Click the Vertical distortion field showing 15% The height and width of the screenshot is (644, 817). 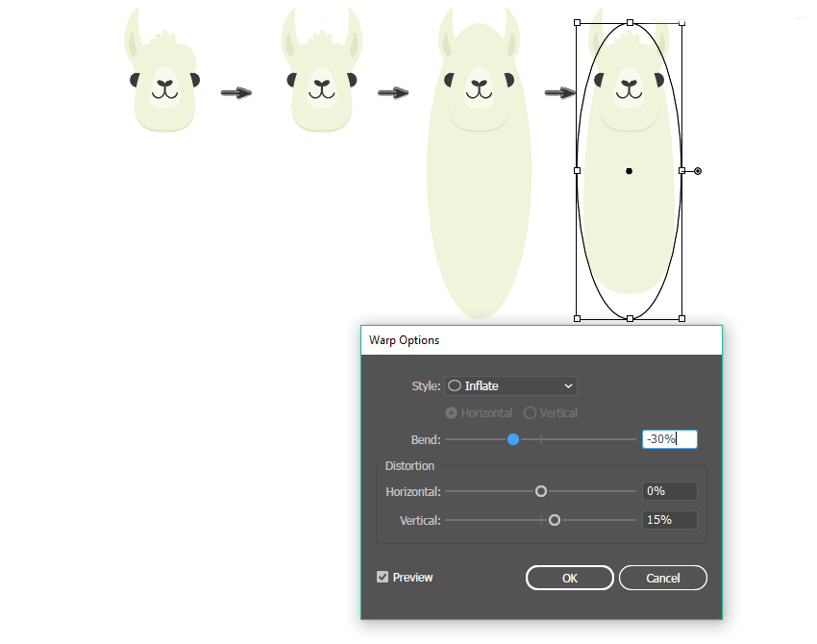pyautogui.click(x=670, y=520)
